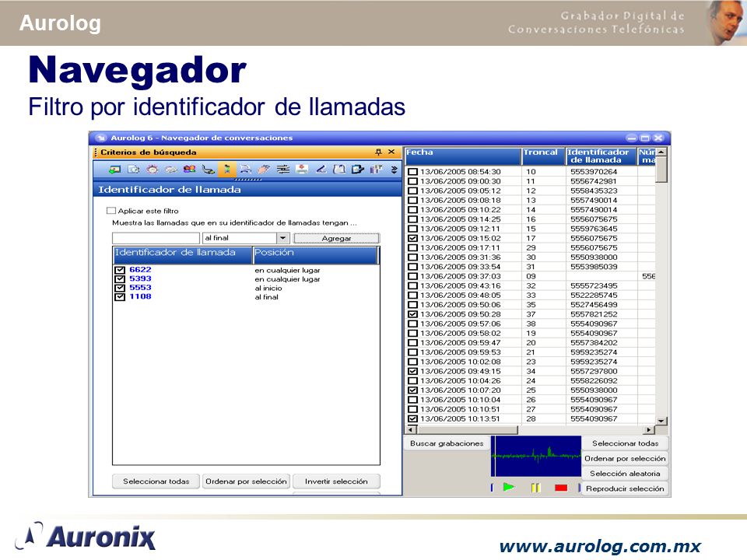Open the 'al final' position dropdown
747x560 pixels.
coord(283,238)
